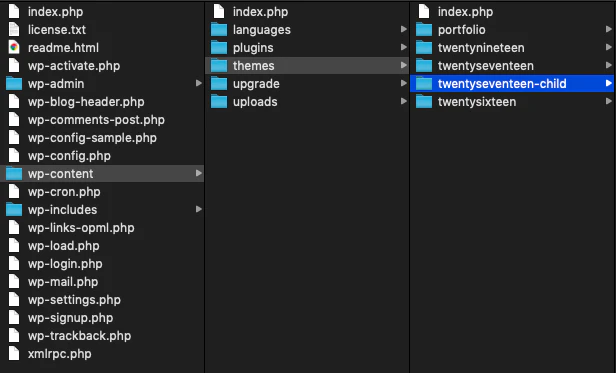Select the wp-config-sample.php file name
Screen dimensions: 616x373
point(92,138)
